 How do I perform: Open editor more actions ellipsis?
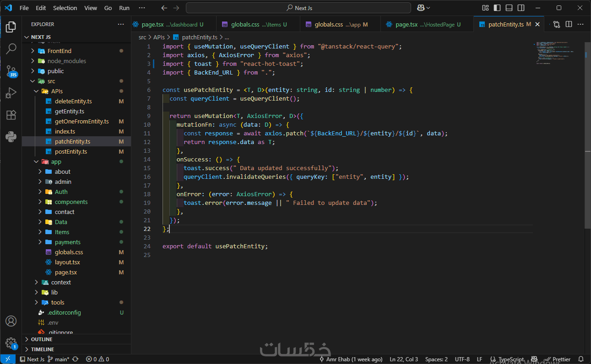580,24
